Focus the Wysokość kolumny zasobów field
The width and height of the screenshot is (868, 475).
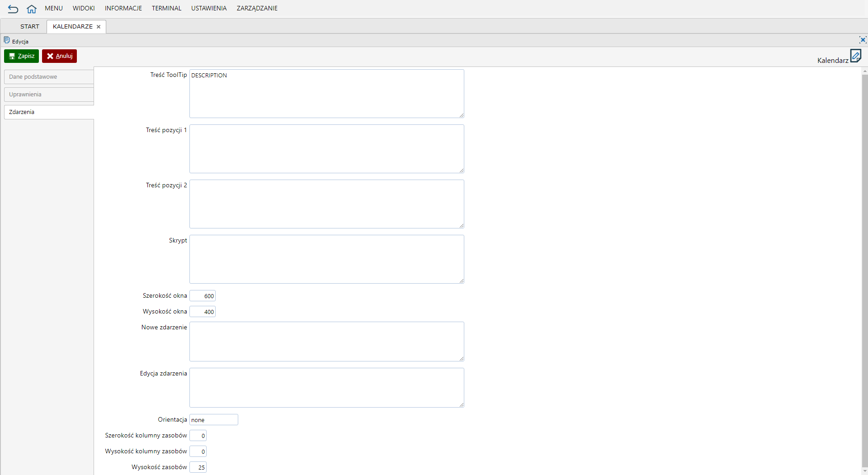pos(198,451)
